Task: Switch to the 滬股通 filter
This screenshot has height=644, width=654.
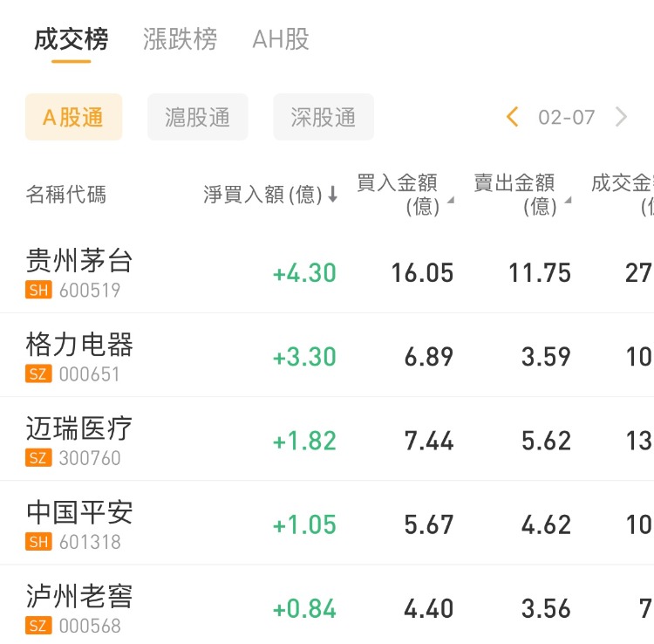Action: [197, 117]
